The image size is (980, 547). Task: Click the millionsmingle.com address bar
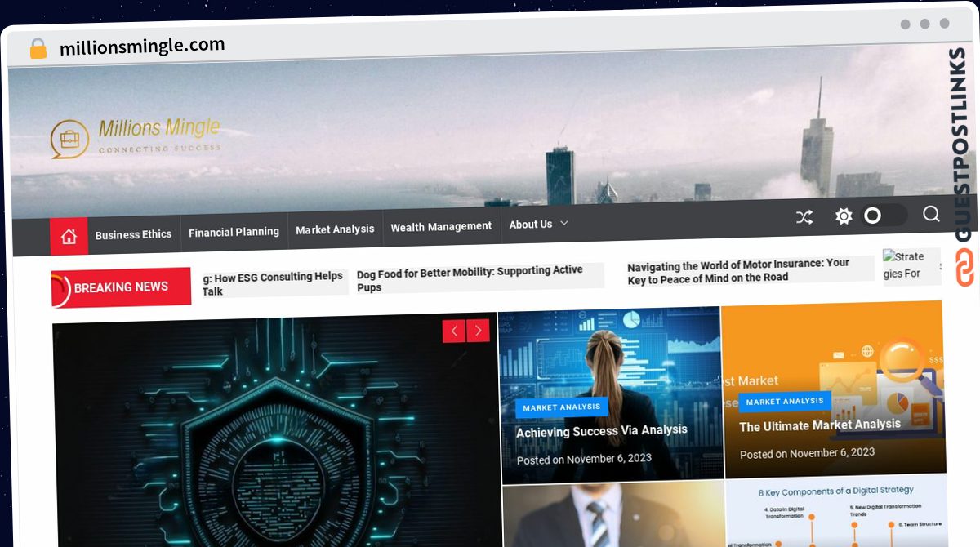[142, 47]
